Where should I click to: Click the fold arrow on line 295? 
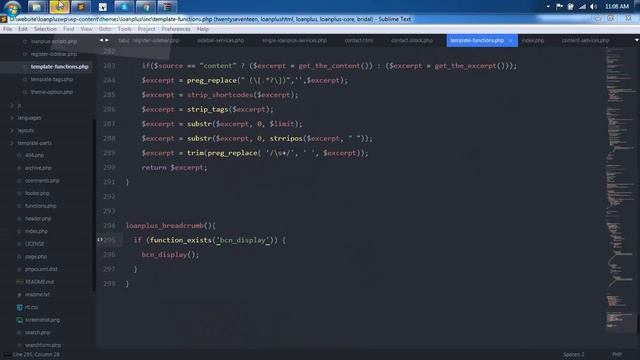(100, 240)
